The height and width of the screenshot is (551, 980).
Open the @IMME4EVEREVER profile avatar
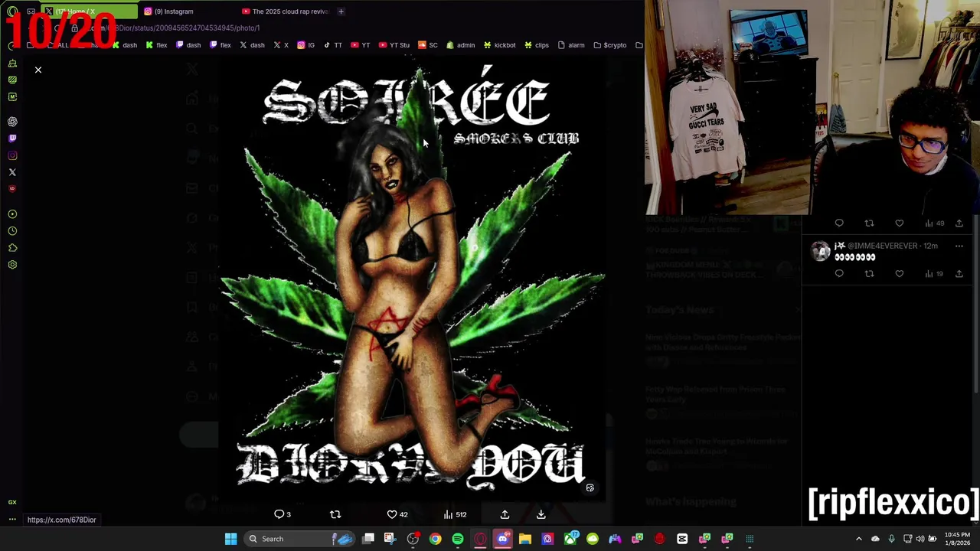[x=821, y=251]
